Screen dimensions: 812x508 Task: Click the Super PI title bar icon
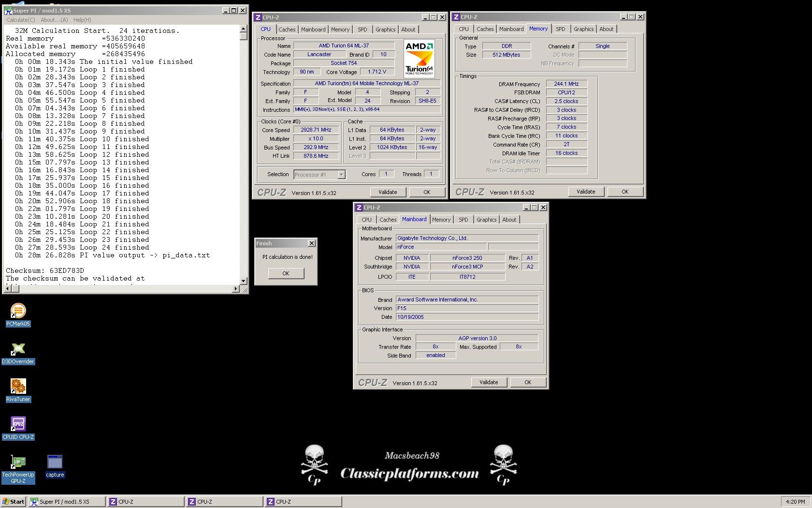click(x=8, y=10)
